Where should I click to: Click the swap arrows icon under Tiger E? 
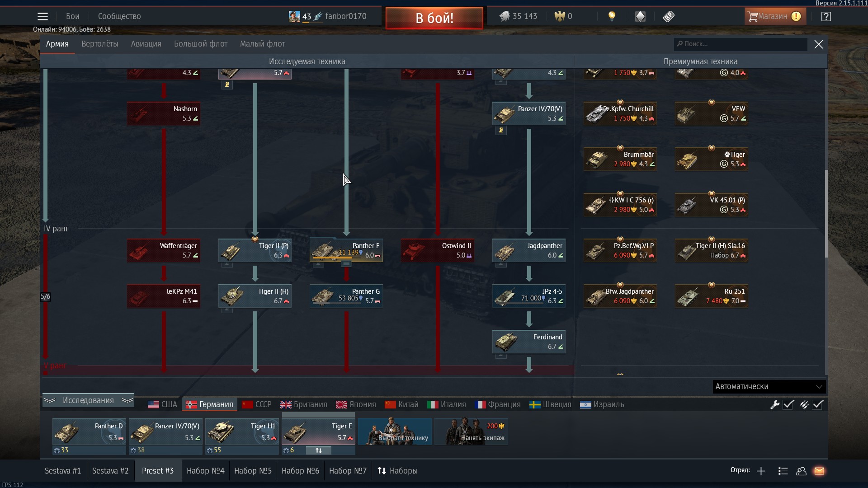[x=319, y=450]
